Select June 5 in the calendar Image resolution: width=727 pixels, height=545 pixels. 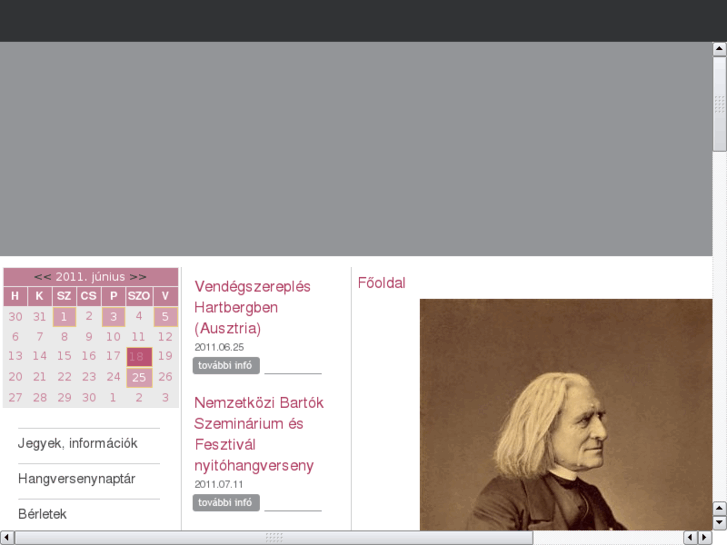tap(166, 317)
